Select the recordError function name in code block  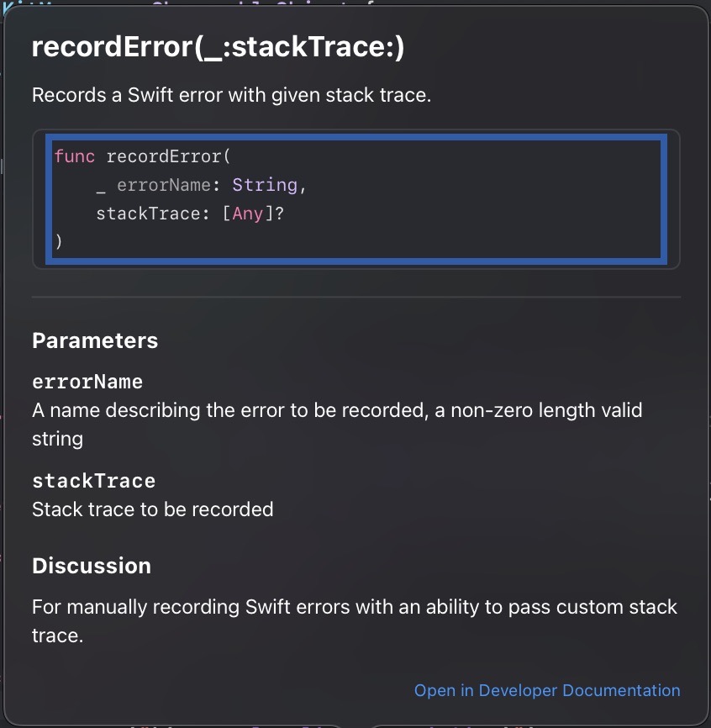(x=164, y=156)
